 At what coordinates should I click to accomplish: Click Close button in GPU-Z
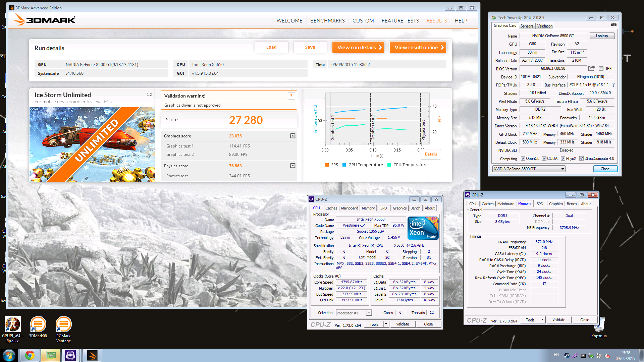coord(605,169)
